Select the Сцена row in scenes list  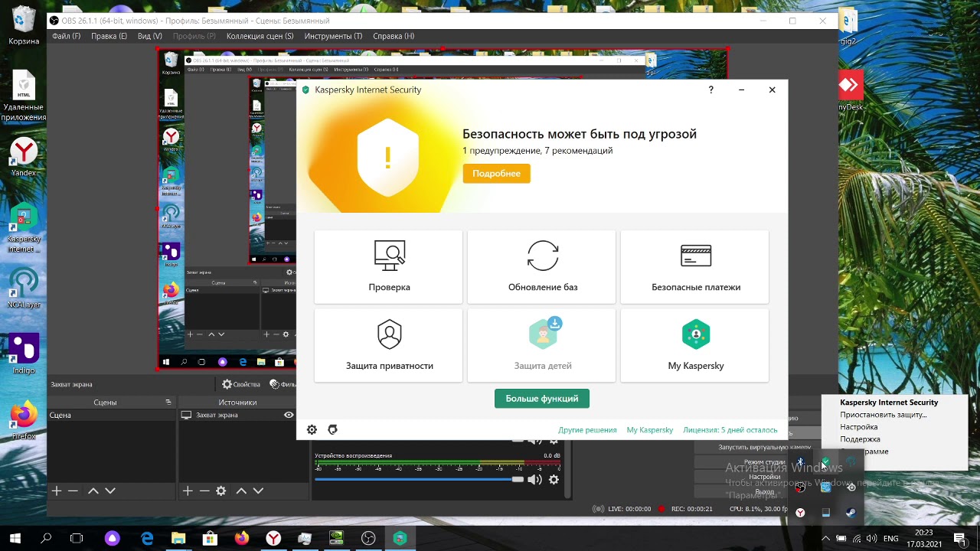pos(111,415)
